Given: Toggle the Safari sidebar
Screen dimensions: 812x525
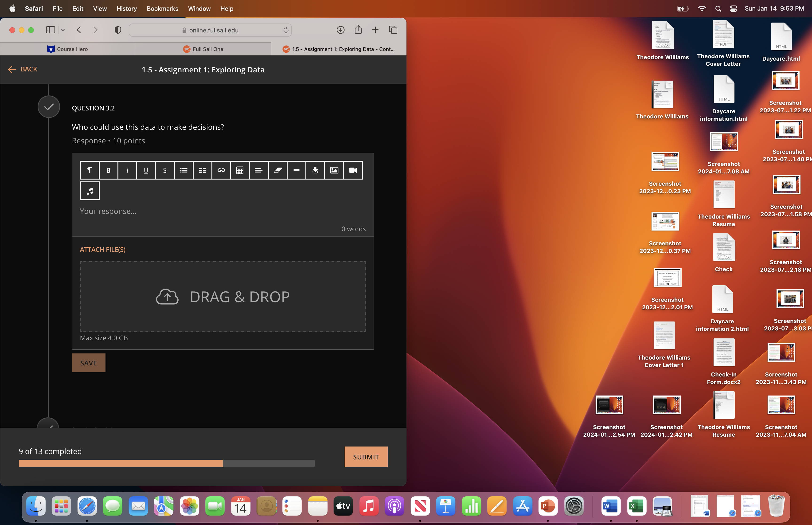Looking at the screenshot, I should point(51,30).
